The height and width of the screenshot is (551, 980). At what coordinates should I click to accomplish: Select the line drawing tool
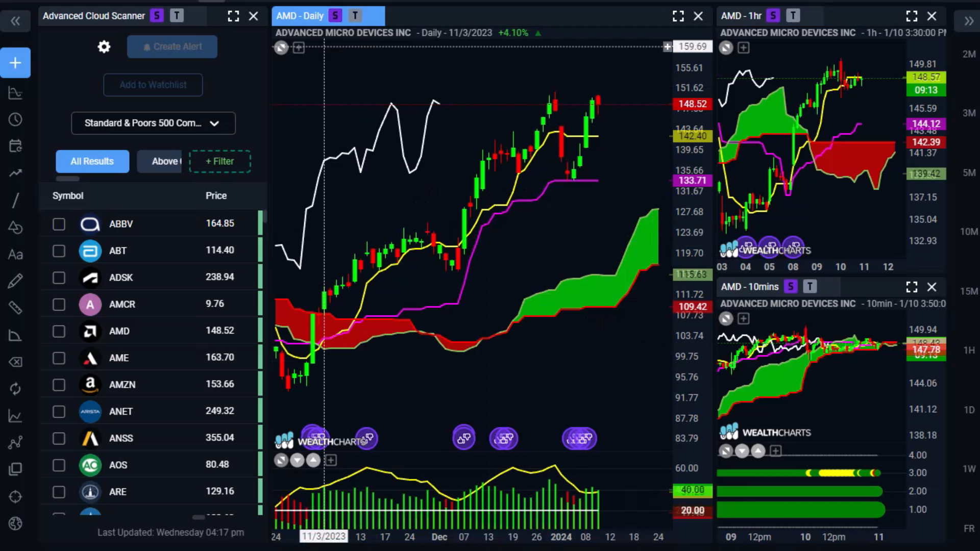pyautogui.click(x=15, y=200)
